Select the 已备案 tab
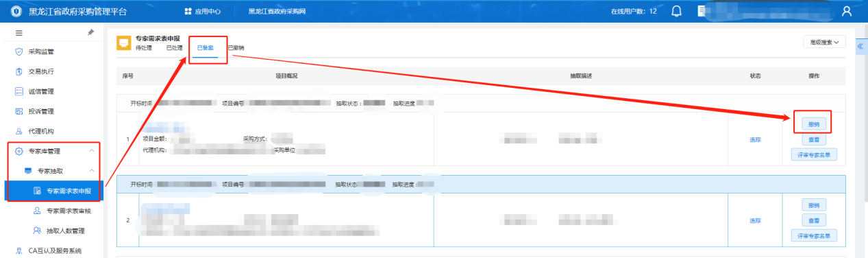This screenshot has height=258, width=868. (x=205, y=48)
